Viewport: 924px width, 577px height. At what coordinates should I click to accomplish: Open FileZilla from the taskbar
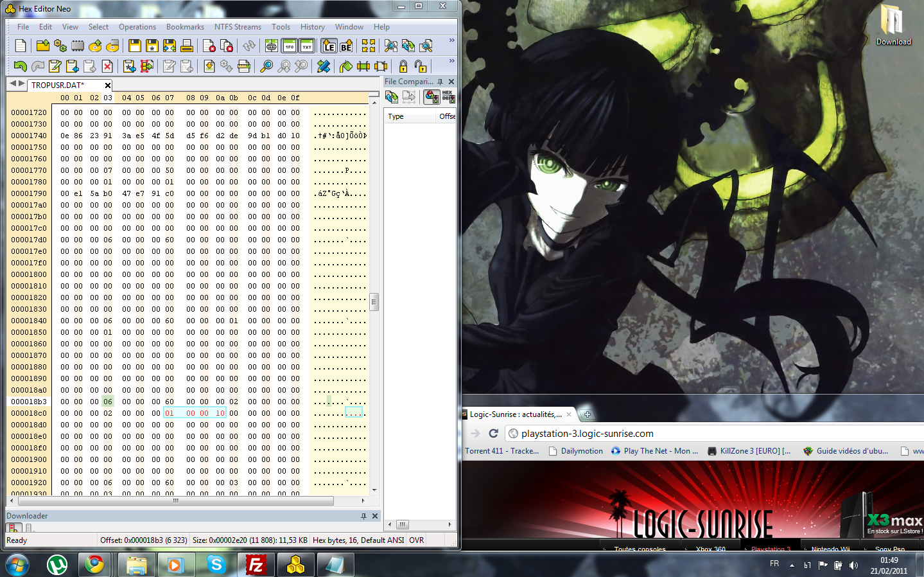(256, 565)
